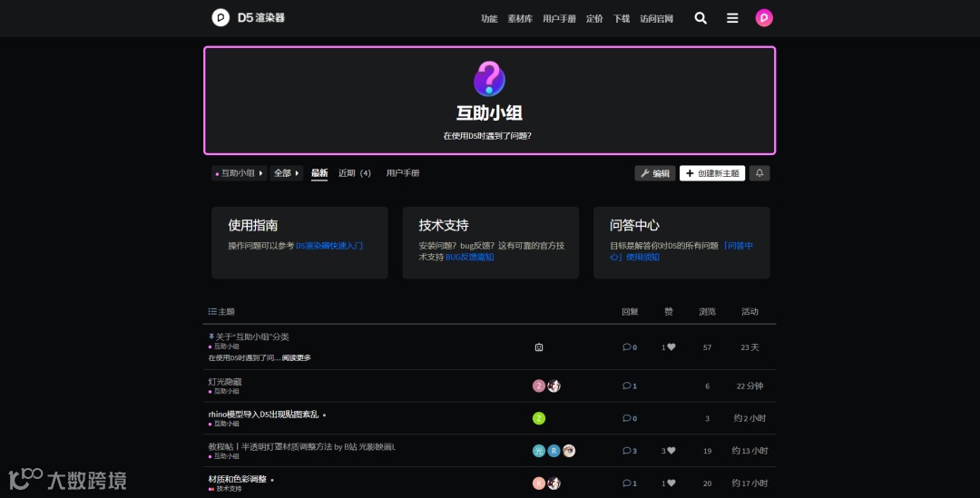Click the green Z avatar on rhino row

point(539,419)
